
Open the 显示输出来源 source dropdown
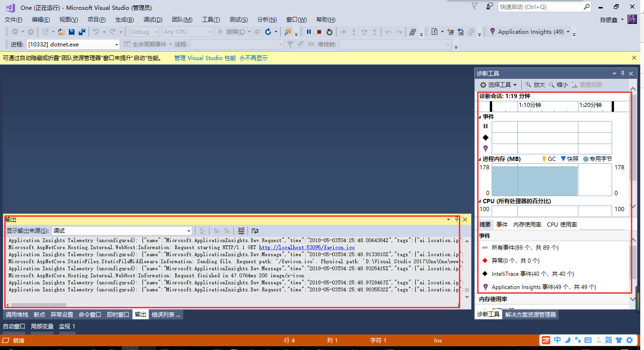pyautogui.click(x=122, y=230)
